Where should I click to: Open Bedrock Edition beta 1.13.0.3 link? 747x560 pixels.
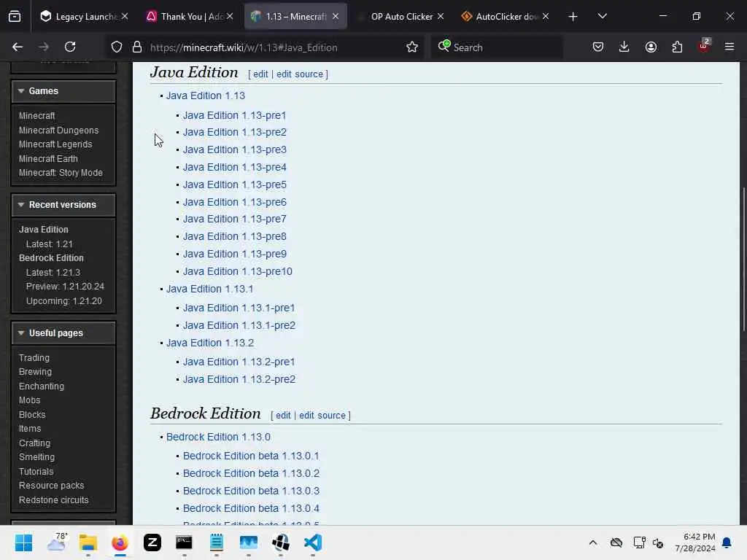[251, 491]
